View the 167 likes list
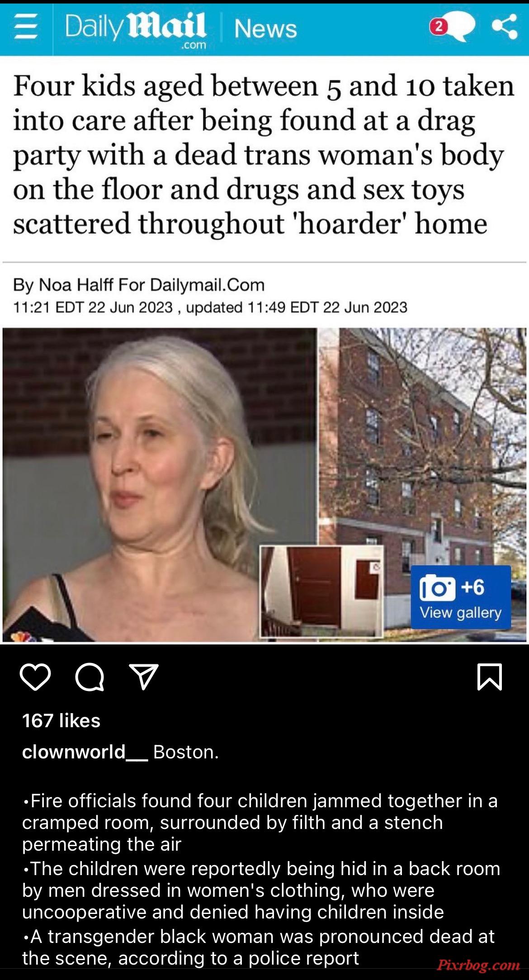529x980 pixels. 61,720
